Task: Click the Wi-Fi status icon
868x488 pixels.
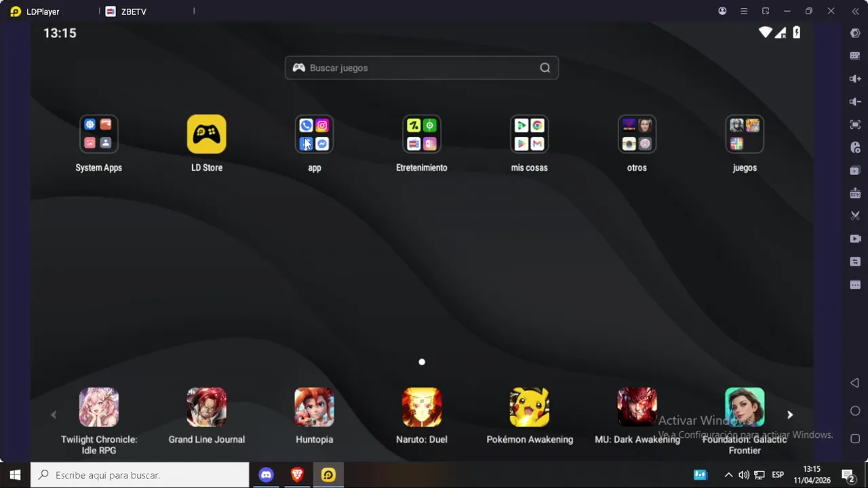Action: tap(765, 33)
